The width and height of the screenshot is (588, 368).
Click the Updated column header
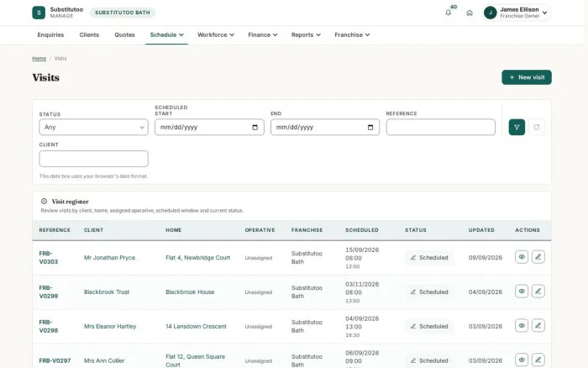pyautogui.click(x=481, y=230)
